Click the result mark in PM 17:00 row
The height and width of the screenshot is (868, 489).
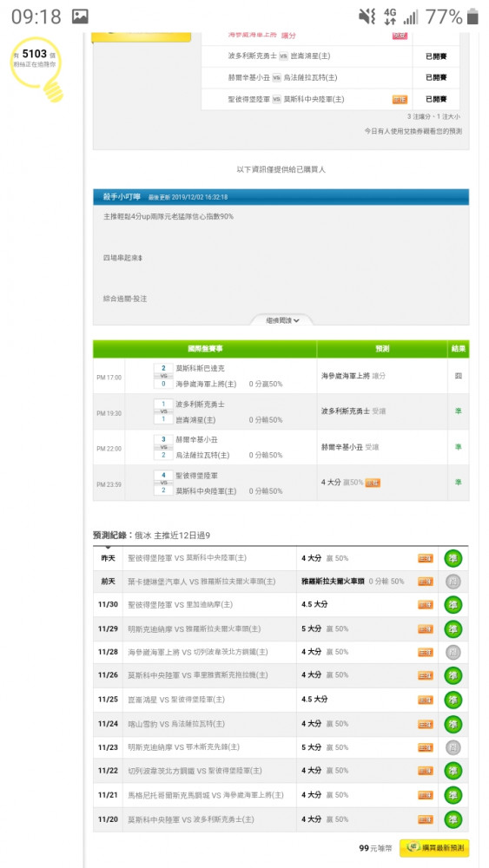[458, 376]
